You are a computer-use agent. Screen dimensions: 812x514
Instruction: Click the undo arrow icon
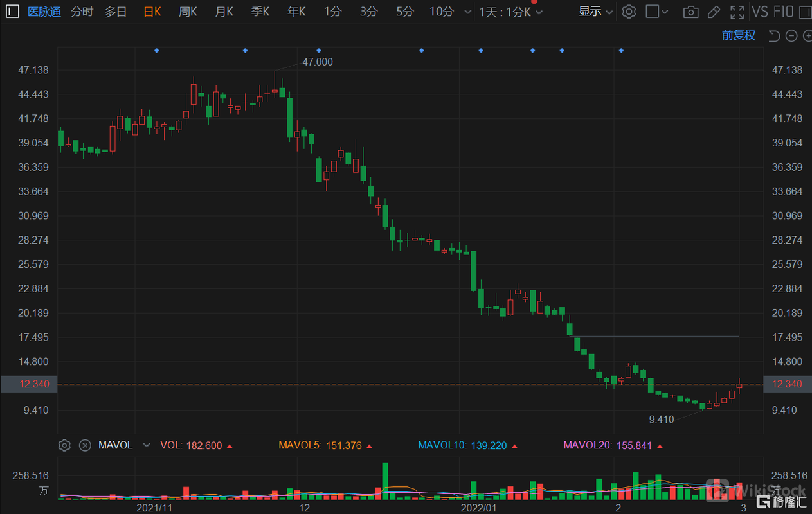(x=774, y=36)
